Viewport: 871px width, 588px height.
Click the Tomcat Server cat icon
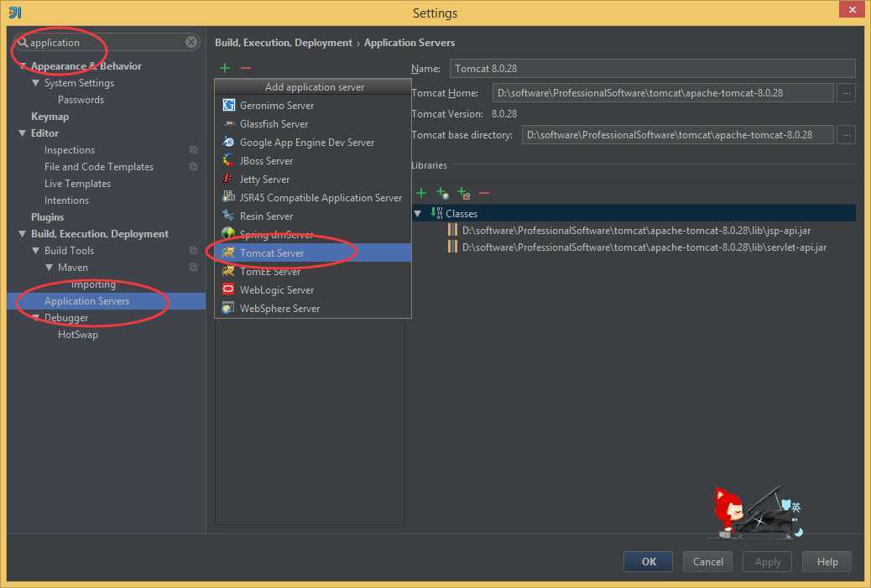[x=228, y=252]
